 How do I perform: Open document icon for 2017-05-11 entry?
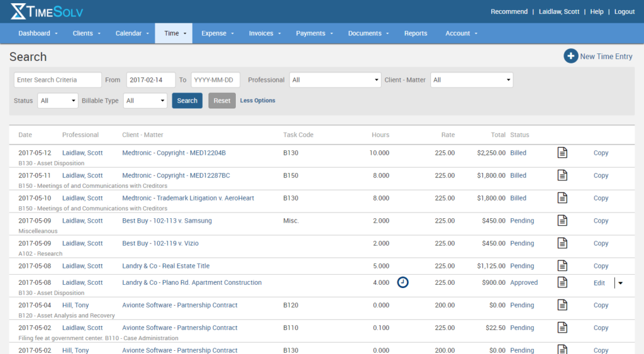562,175
